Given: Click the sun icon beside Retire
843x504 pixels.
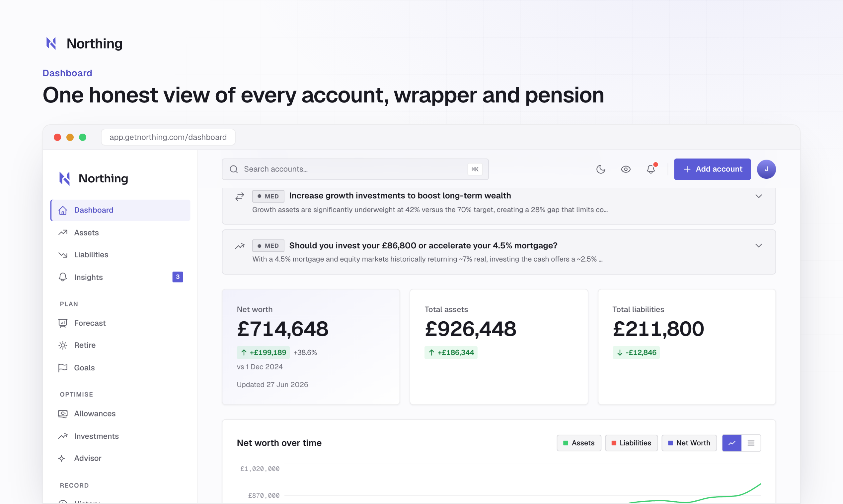Looking at the screenshot, I should coord(63,346).
